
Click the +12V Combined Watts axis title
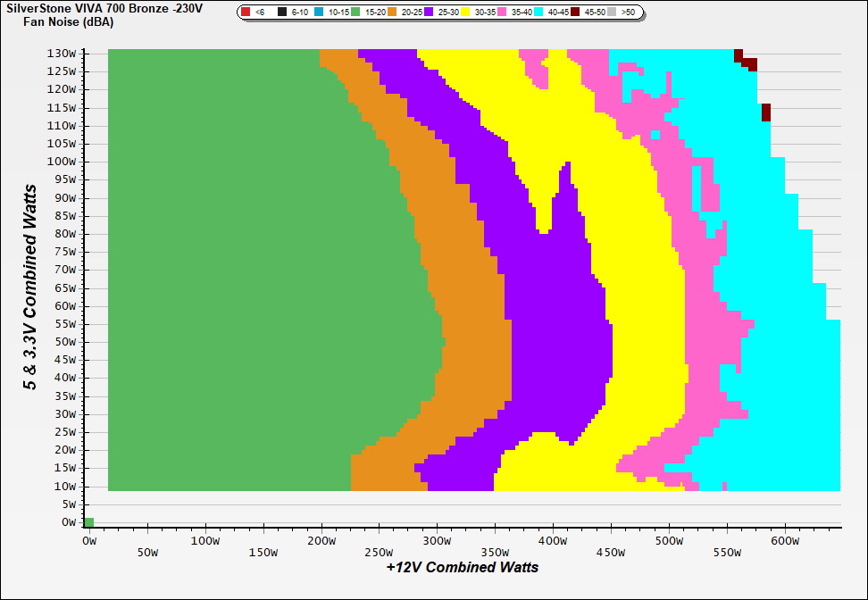463,567
